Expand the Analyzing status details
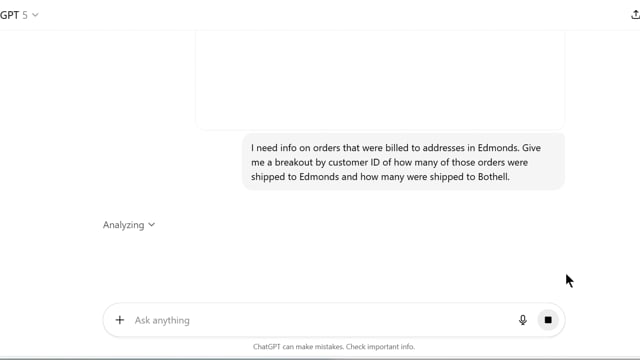 coord(129,225)
